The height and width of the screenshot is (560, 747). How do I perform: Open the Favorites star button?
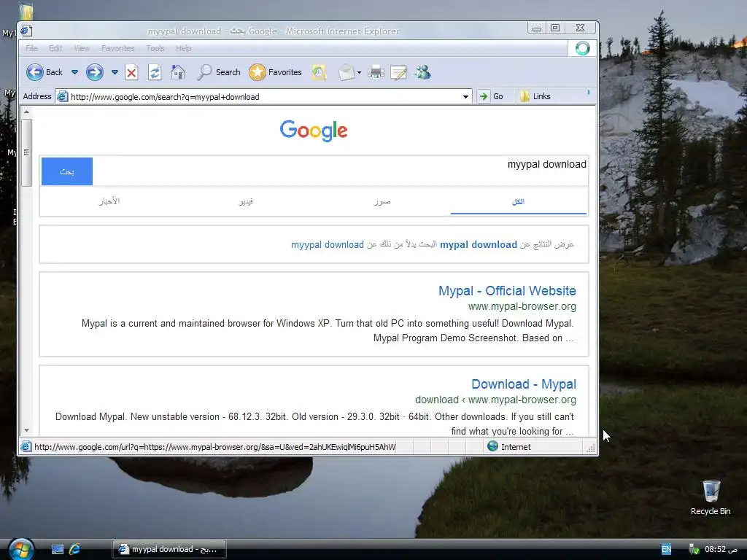tap(275, 72)
